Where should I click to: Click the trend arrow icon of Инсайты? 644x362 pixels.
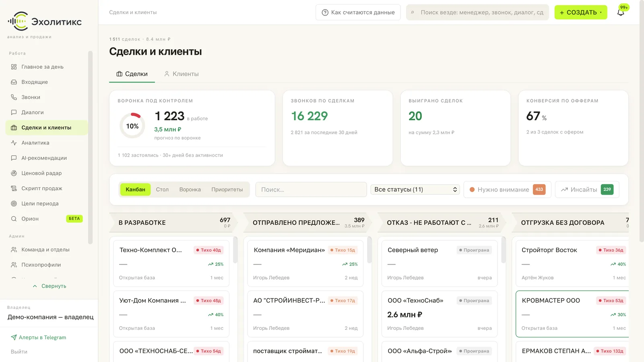[564, 190]
